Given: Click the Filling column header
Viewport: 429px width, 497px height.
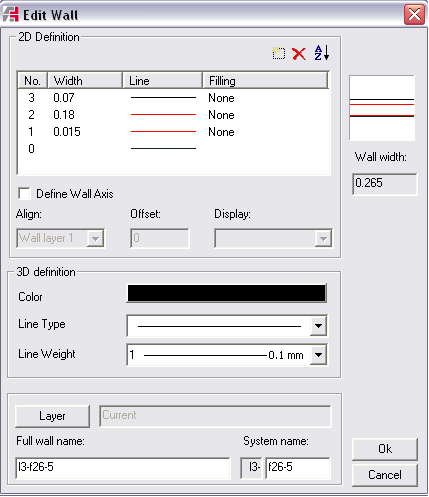Looking at the screenshot, I should (x=265, y=80).
